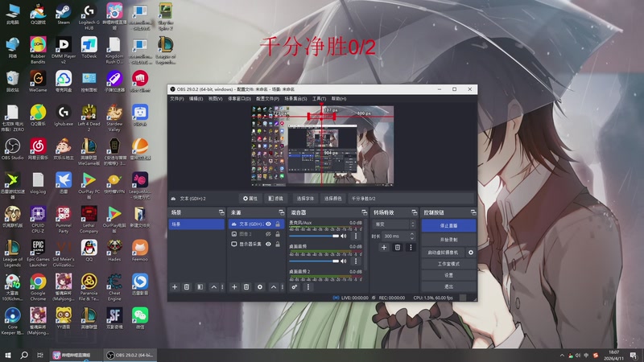Open the 停靠窗口(D) menu
Viewport: 644px width, 362px height.
point(239,98)
